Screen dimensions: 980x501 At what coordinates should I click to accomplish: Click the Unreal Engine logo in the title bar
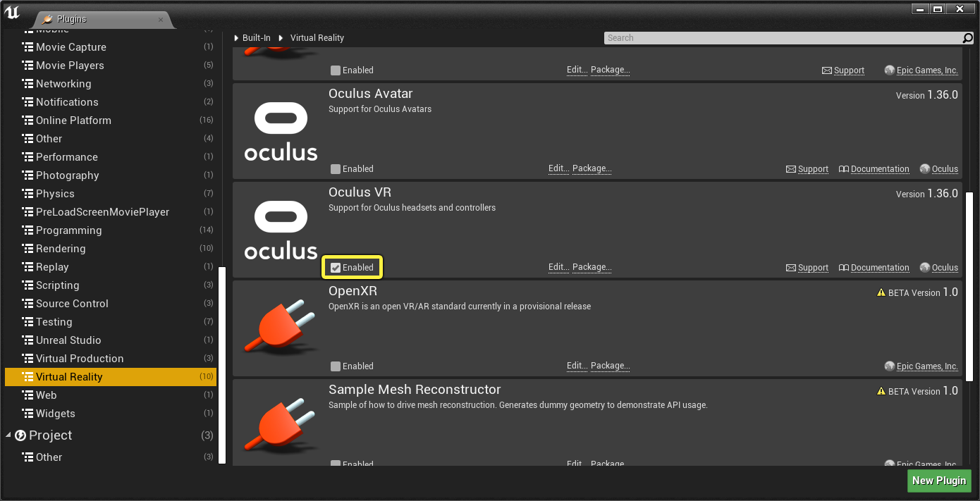coord(12,11)
